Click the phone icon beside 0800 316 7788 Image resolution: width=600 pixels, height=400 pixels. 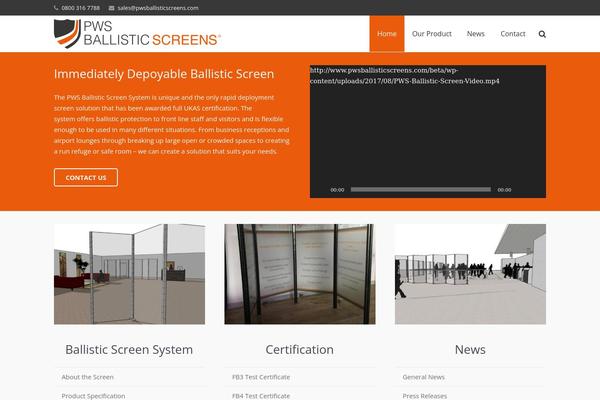pos(56,8)
